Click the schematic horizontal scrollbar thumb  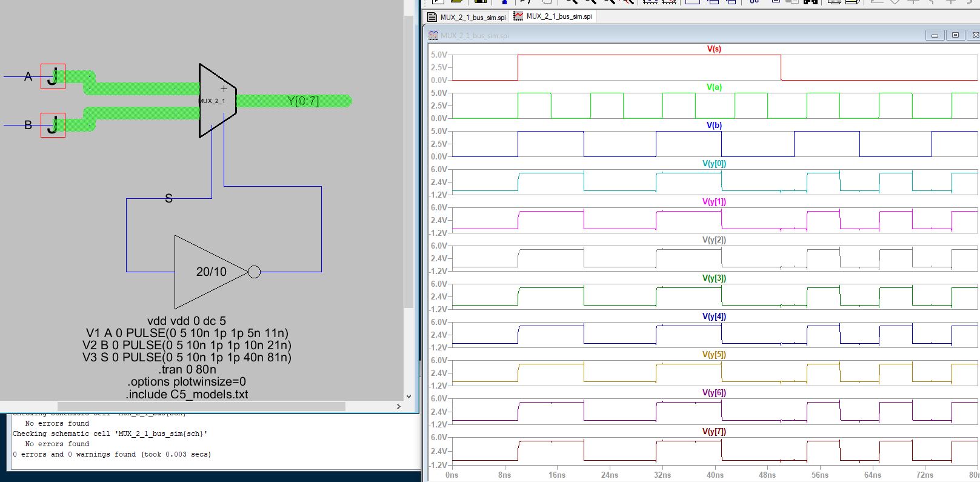pos(201,406)
